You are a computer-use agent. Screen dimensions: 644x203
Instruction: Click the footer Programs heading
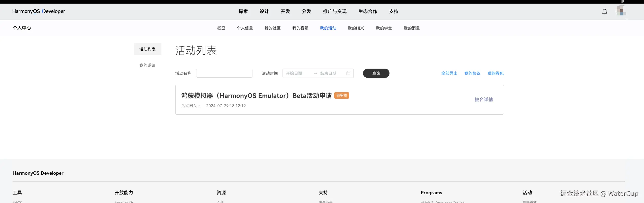[431, 193]
